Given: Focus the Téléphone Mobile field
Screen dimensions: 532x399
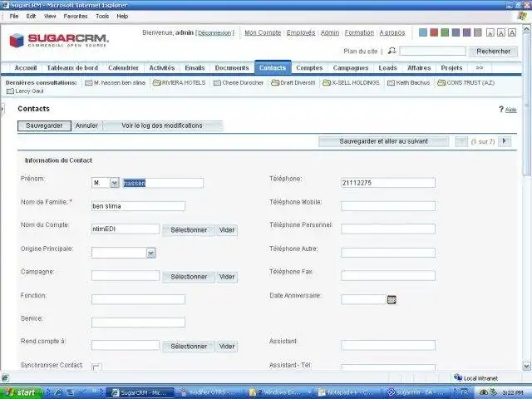Looking at the screenshot, I should (388, 206).
